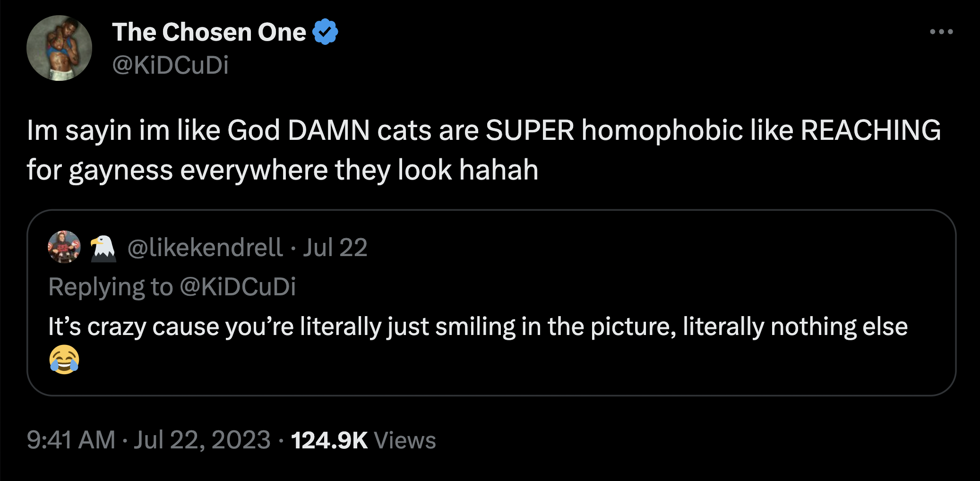Click The Chosen One's profile picture
The width and height of the screenshot is (980, 481).
point(59,49)
